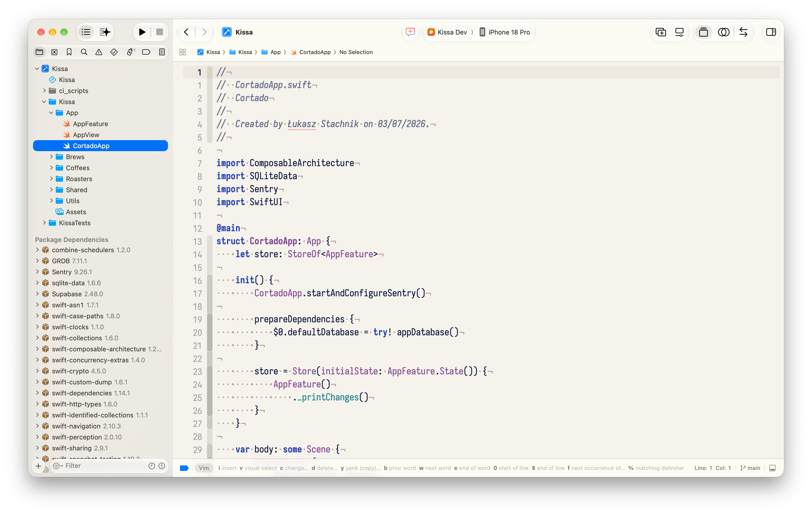
Task: Go forward to next file
Action: pyautogui.click(x=204, y=32)
